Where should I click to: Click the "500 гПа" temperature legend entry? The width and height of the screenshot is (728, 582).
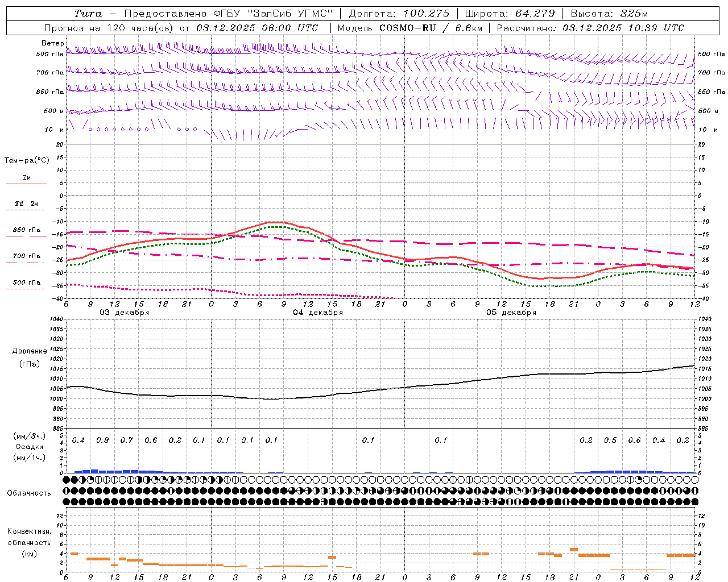pos(27,282)
